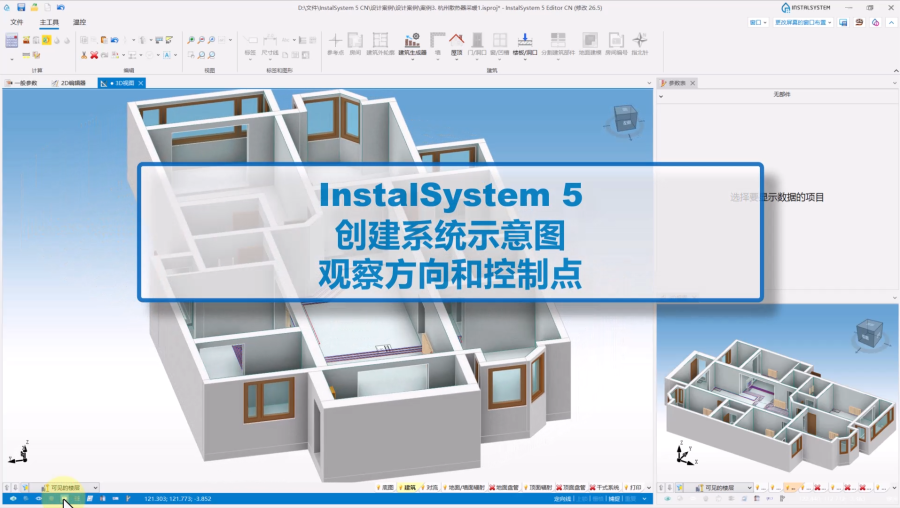Screen dimensions: 900x508
Task: Delete selection with the red X icon
Action: pyautogui.click(x=94, y=55)
